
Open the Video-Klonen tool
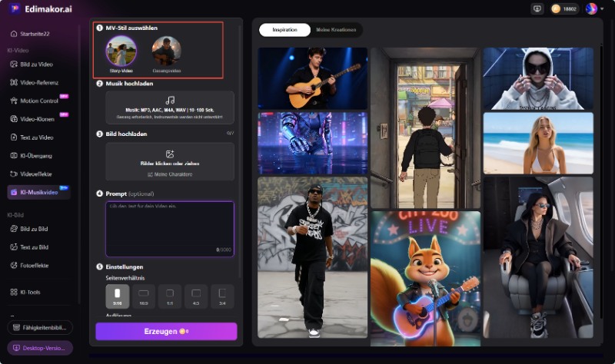[32, 119]
